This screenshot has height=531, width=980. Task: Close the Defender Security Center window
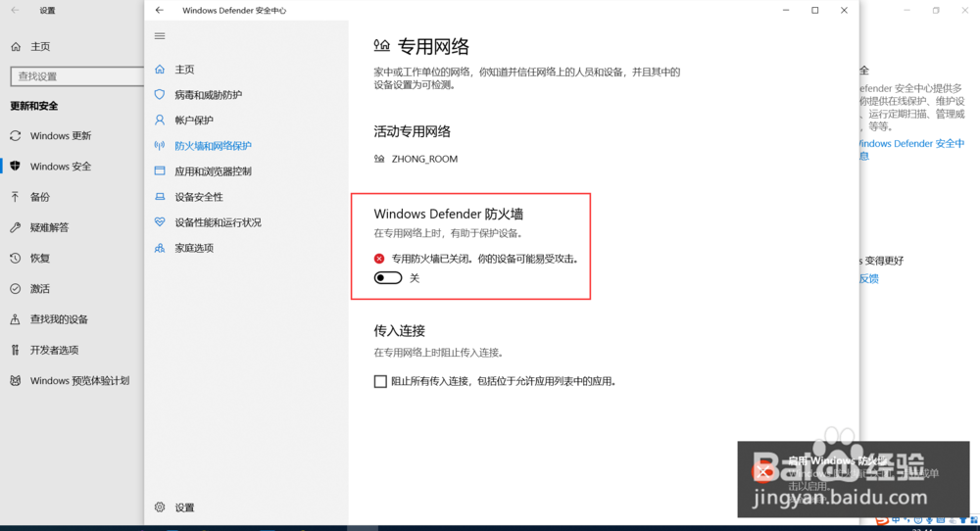[x=845, y=10]
